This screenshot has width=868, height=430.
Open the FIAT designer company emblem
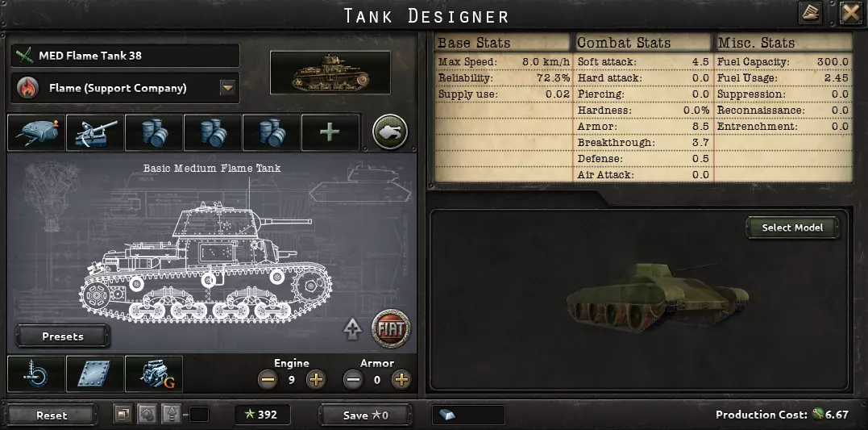pos(391,328)
